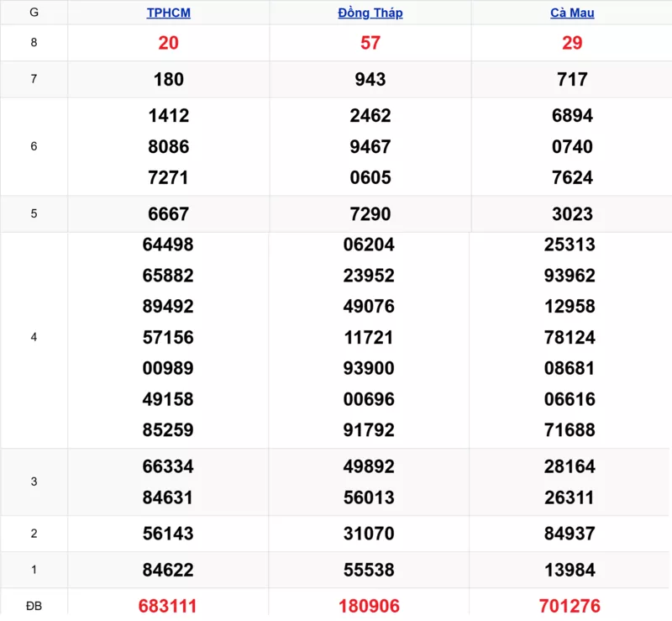Click Cà Mau first prize number 13984
This screenshot has width=672, height=621.
click(x=570, y=571)
